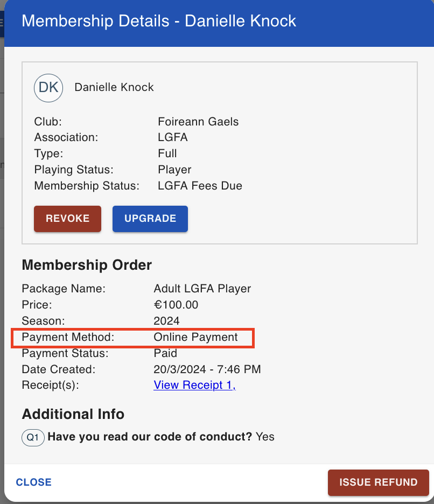Issue a refund for this order

pos(379,482)
